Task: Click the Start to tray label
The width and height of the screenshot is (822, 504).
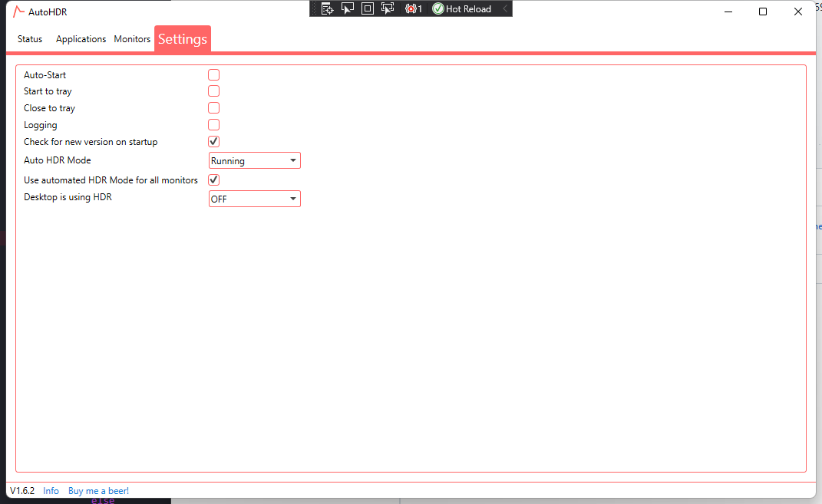Action: point(48,91)
